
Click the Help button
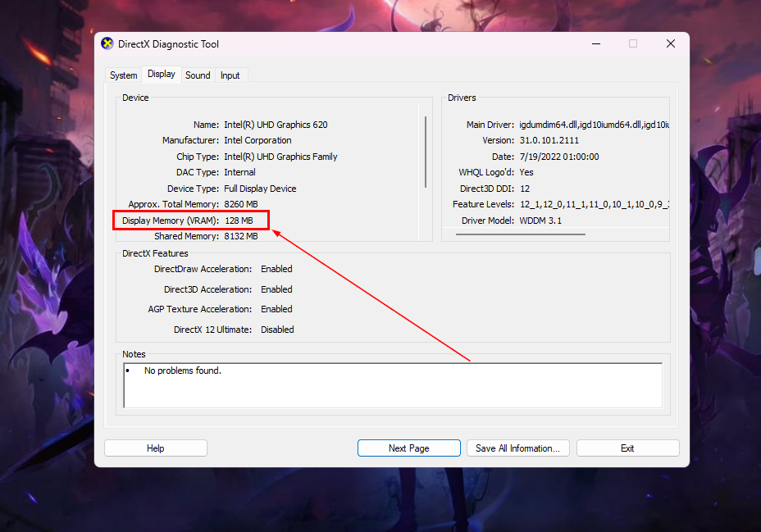[x=156, y=448]
